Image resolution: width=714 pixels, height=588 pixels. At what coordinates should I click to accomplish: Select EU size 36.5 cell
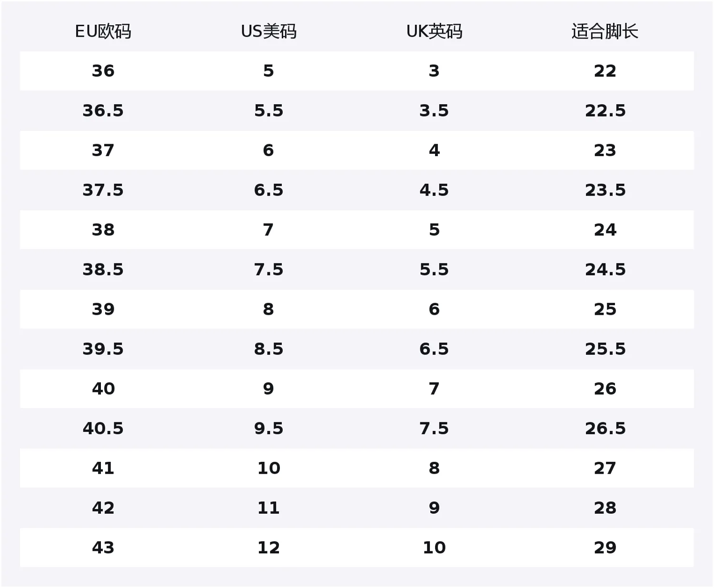(103, 110)
